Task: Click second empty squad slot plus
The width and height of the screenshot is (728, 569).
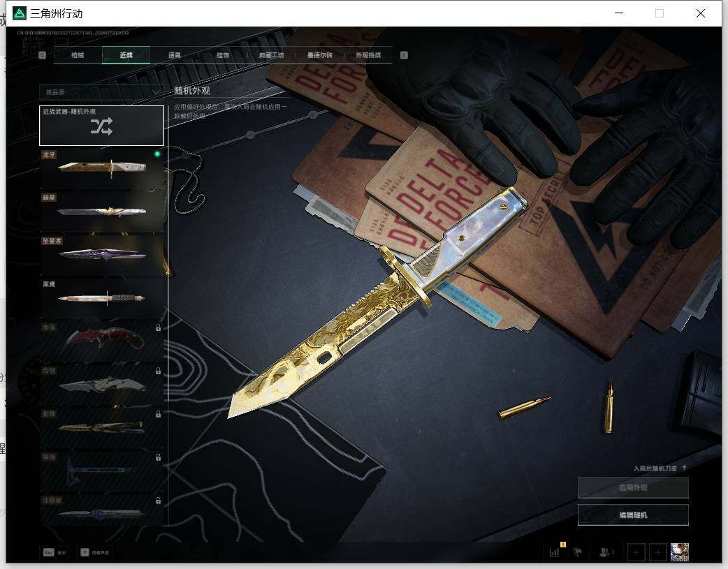Action: click(657, 552)
